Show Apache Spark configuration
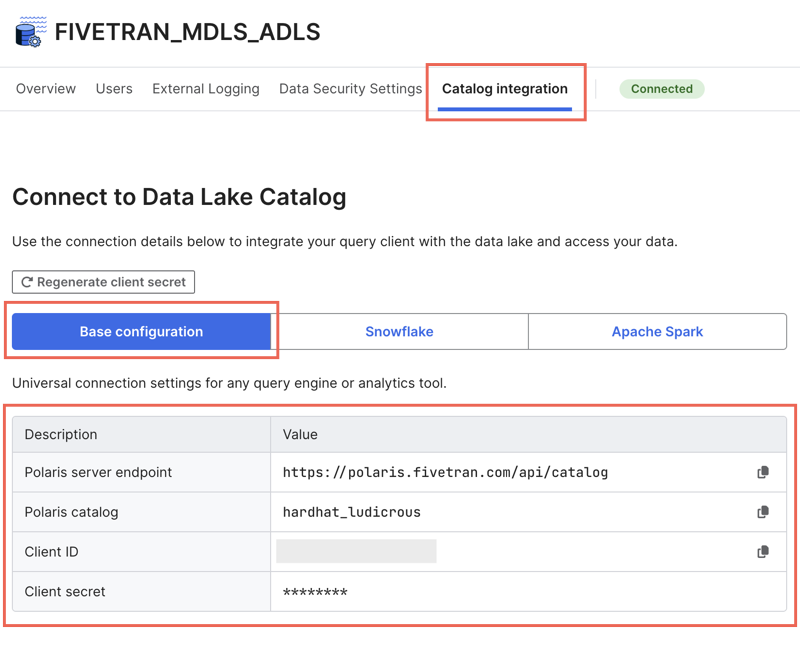The height and width of the screenshot is (662, 800). [x=658, y=332]
